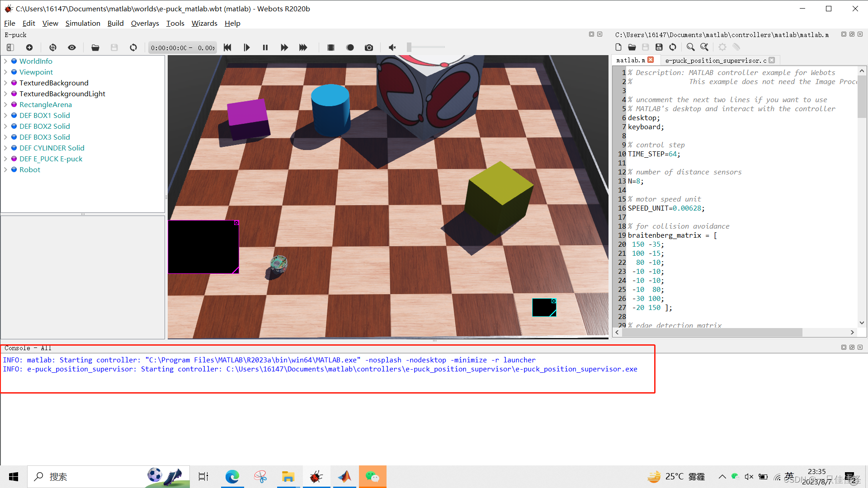Expand the RectangleArena node
The width and height of the screenshot is (868, 488).
5,104
